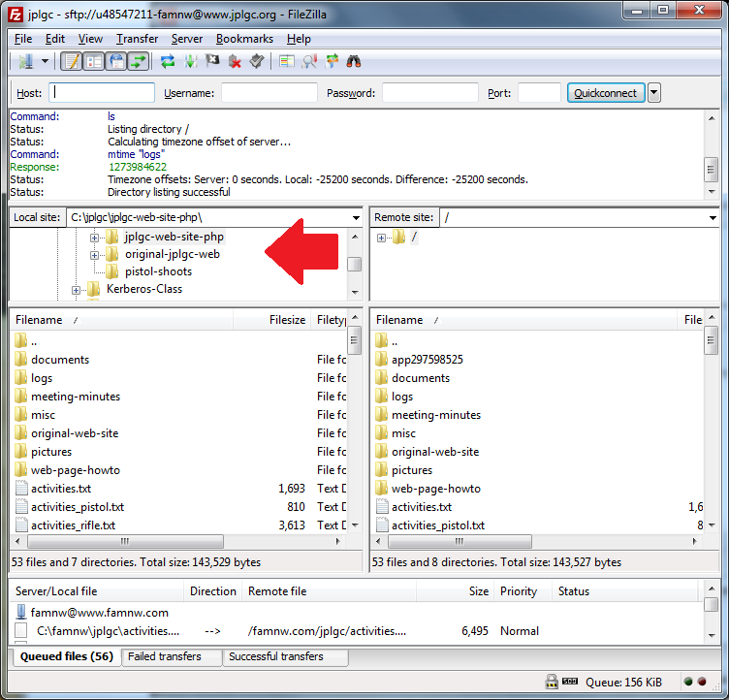Toggle transfer queue display button

click(138, 62)
